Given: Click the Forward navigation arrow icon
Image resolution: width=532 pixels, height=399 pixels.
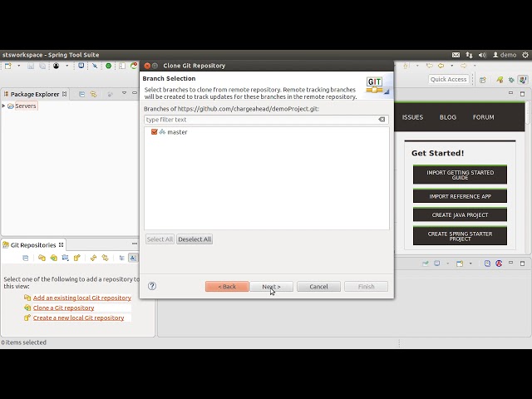Looking at the screenshot, I should tap(464, 66).
